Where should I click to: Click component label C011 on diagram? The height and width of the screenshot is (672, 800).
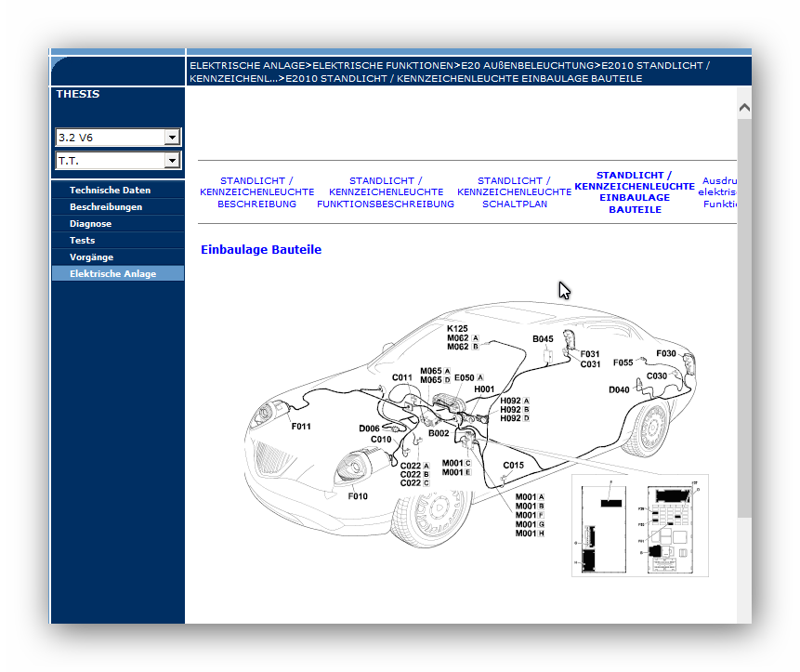point(402,377)
